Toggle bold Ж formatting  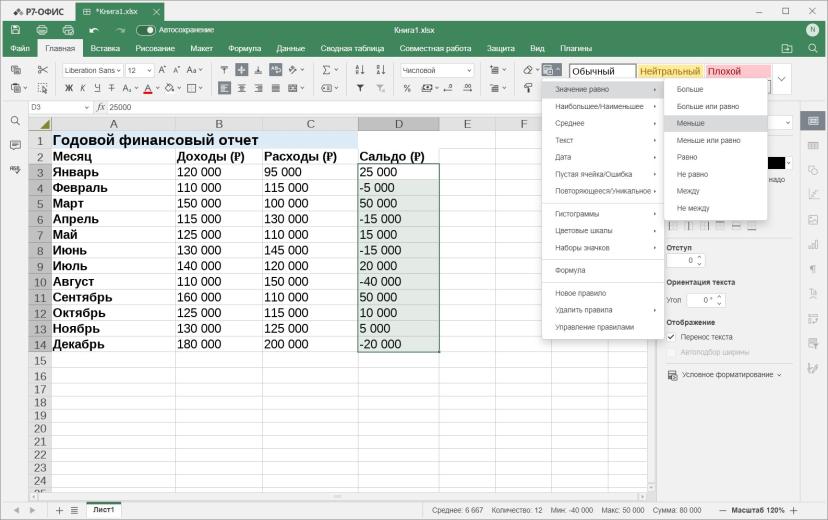click(x=69, y=88)
